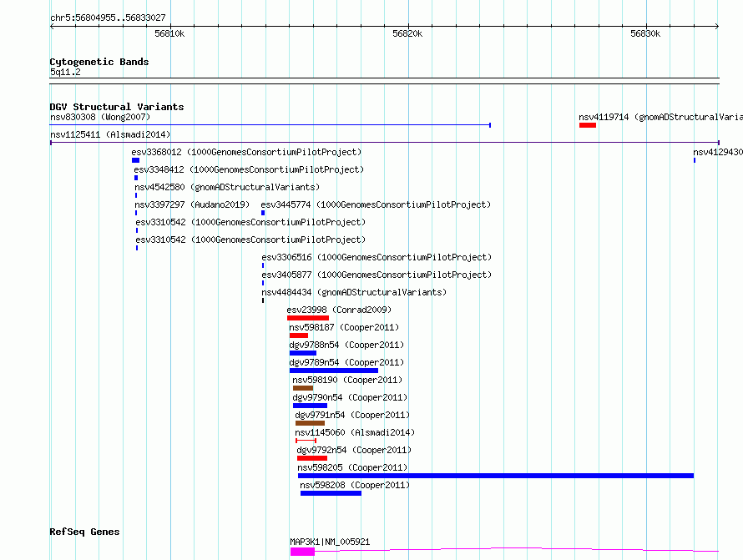Click the blue esv3368012 variant bar
743x560 pixels.
point(135,160)
